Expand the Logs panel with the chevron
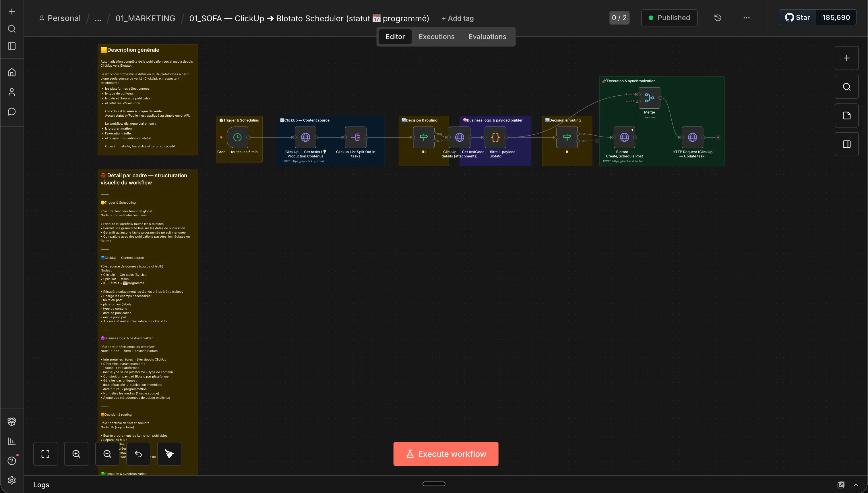Viewport: 868px width, 493px height. [856, 485]
